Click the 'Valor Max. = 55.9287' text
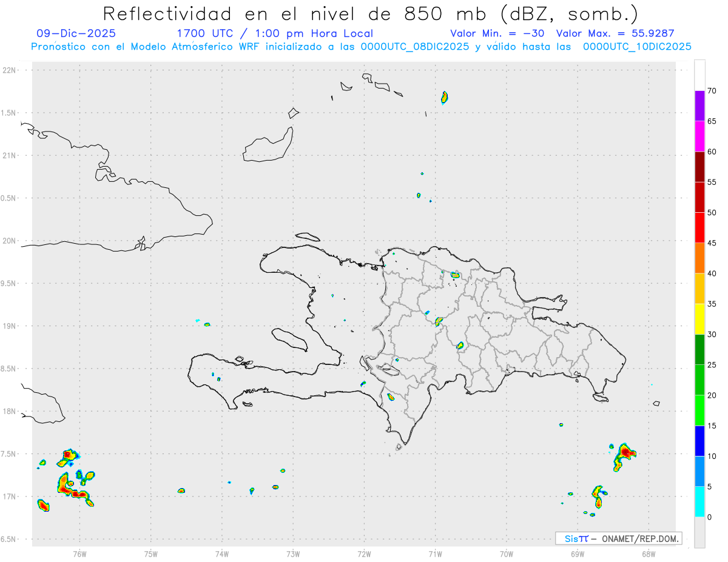Image resolution: width=728 pixels, height=562 pixels. click(615, 33)
